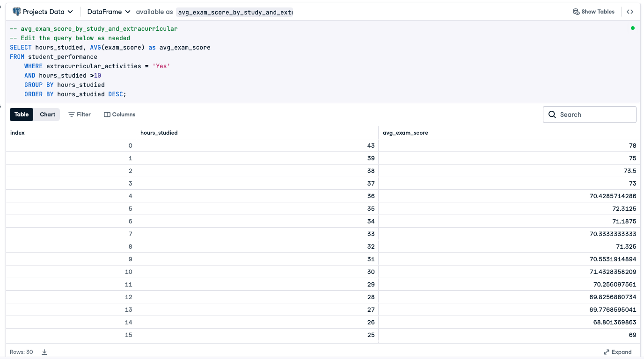Select the cell showing 70.256097561
This screenshot has height=359, width=644.
tap(509, 284)
